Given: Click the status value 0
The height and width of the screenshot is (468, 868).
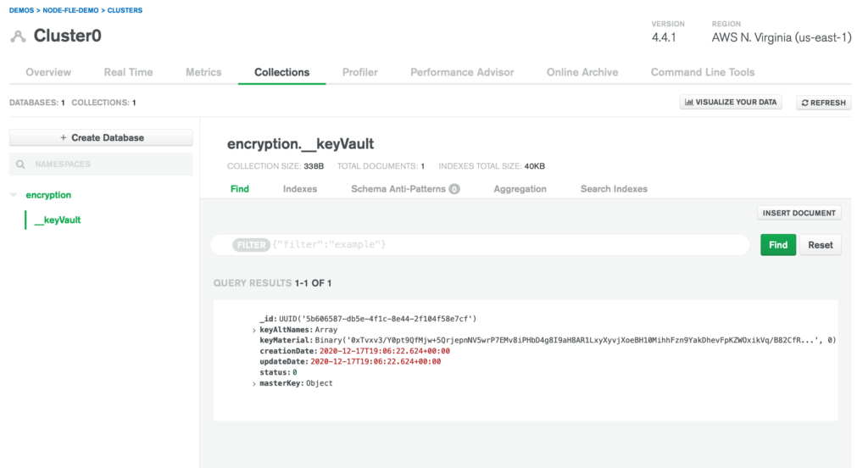Looking at the screenshot, I should (294, 373).
